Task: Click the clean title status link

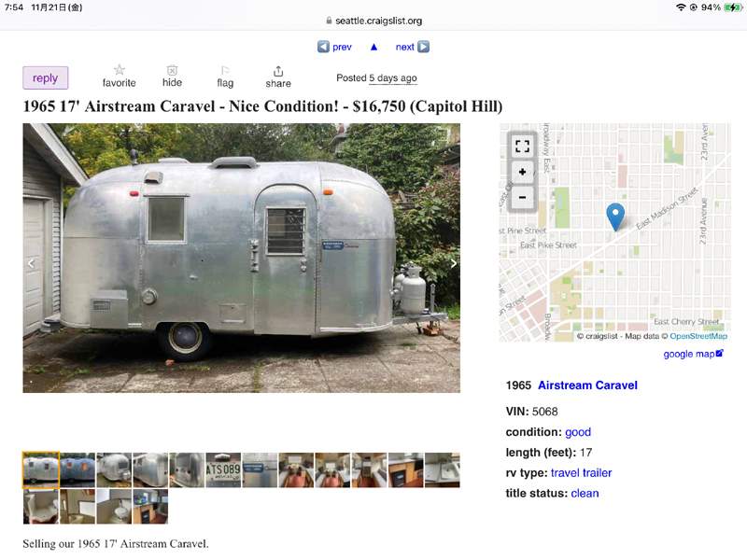Action: 585,494
